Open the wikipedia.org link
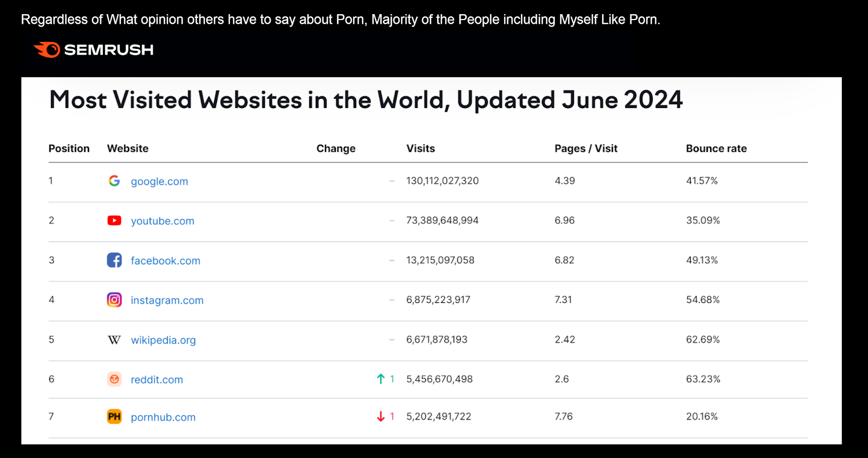This screenshot has width=868, height=458. point(163,340)
